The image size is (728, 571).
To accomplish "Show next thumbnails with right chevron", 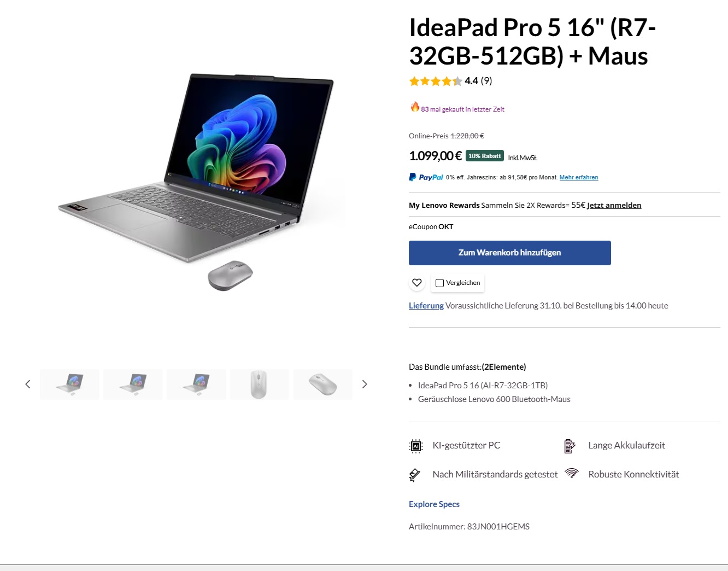I will point(365,384).
